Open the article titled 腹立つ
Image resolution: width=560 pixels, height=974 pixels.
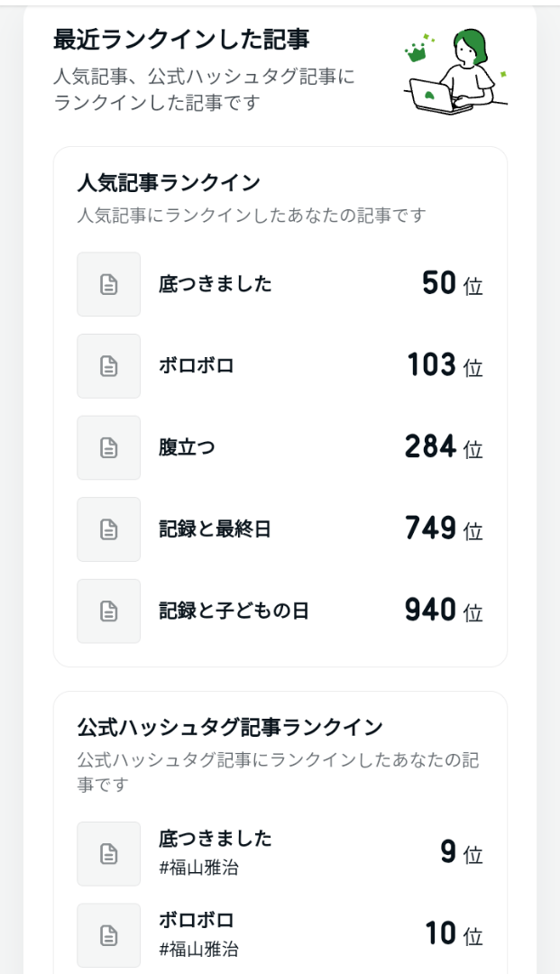pyautogui.click(x=187, y=447)
